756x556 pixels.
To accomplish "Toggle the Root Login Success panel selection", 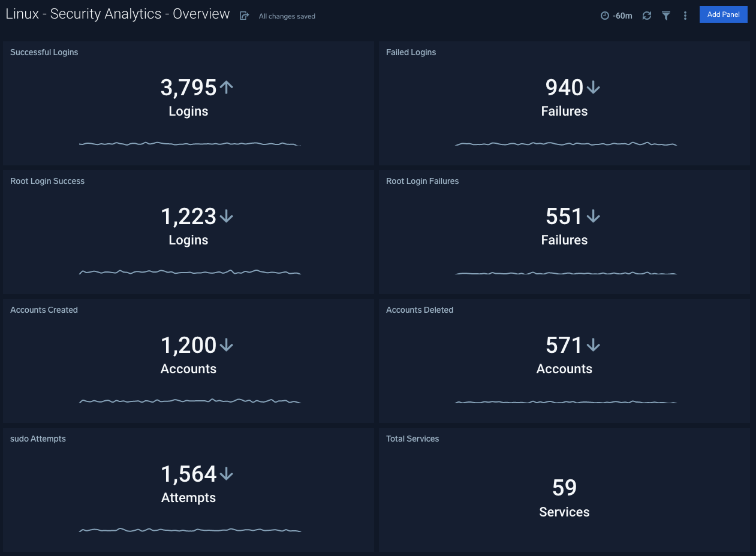I will [47, 181].
